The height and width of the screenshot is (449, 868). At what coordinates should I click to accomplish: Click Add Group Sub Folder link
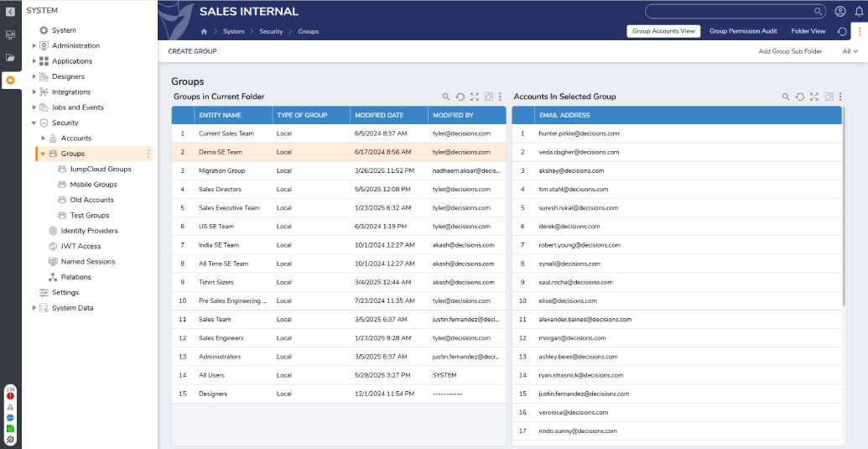coord(789,51)
